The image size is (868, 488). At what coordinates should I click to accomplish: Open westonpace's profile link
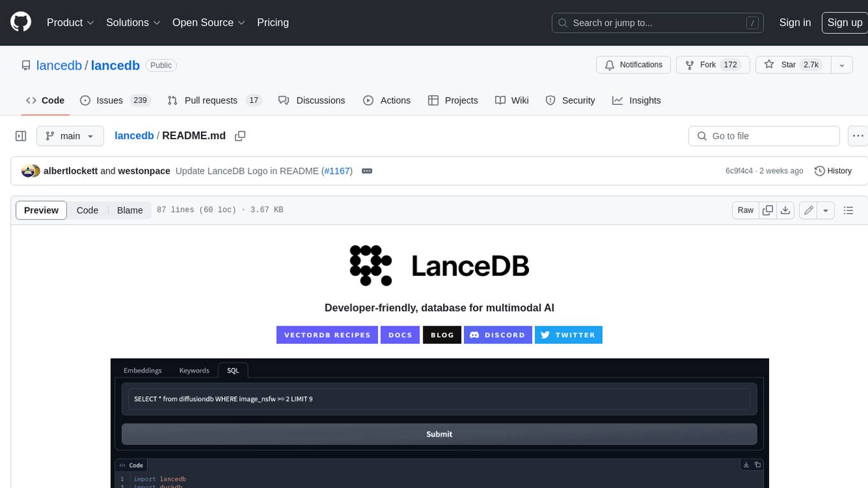point(144,171)
